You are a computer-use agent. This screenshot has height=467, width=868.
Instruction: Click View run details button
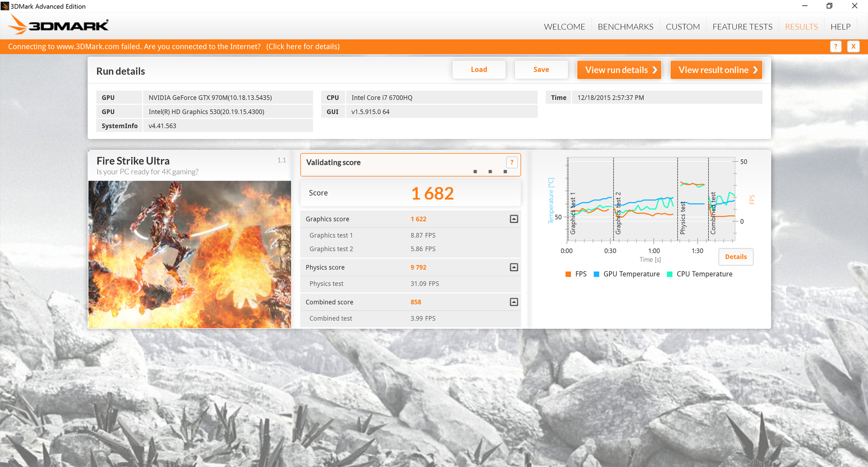(619, 70)
